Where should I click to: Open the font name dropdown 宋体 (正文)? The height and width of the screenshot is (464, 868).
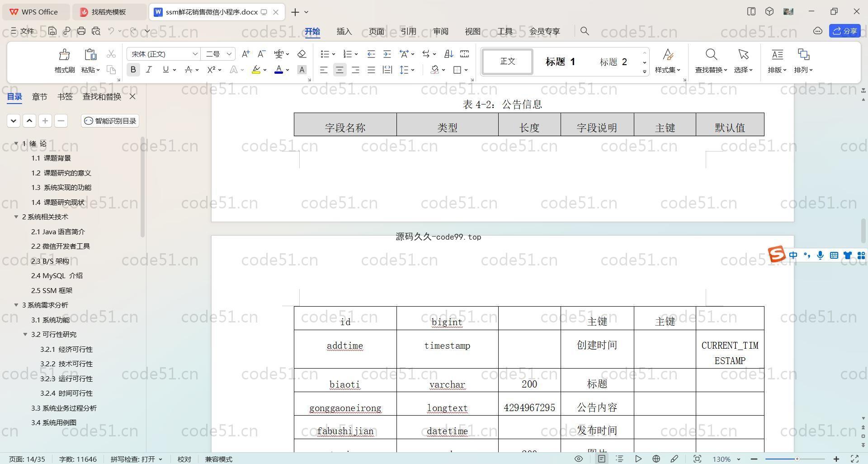coord(195,54)
